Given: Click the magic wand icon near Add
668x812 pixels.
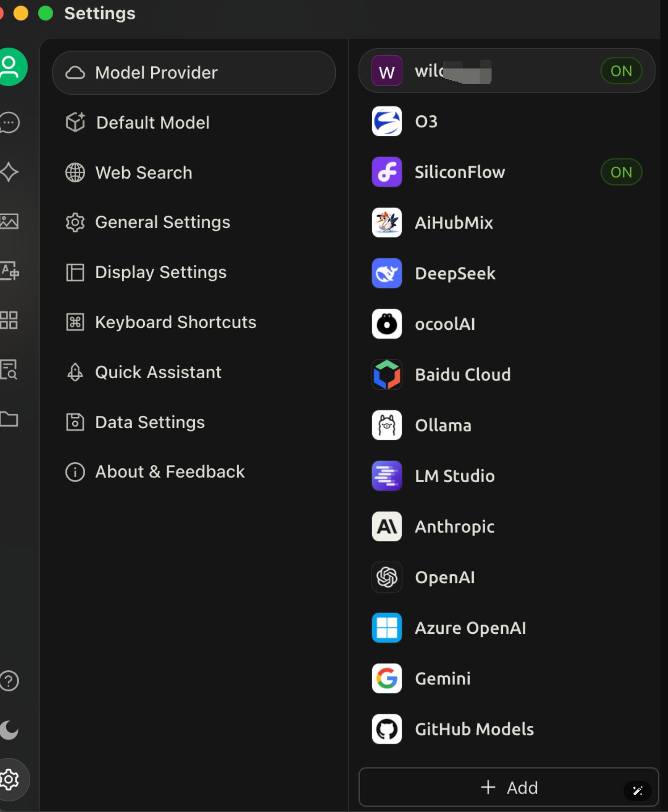Looking at the screenshot, I should click(637, 791).
